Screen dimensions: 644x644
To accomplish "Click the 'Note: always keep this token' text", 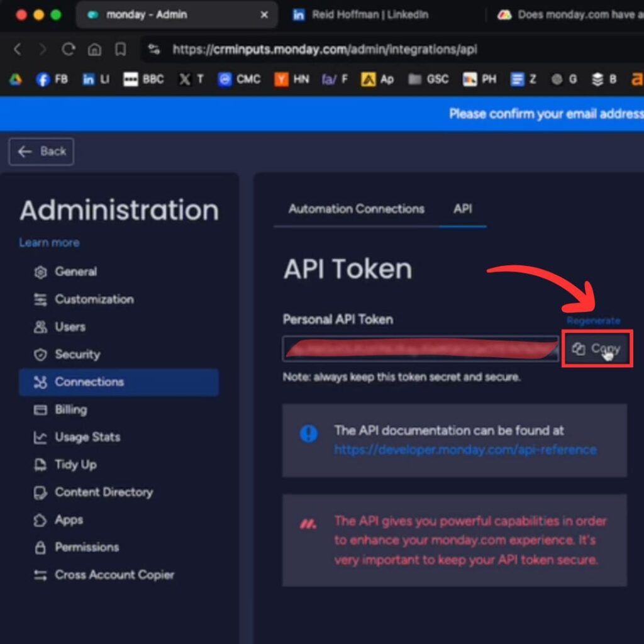I will tap(402, 377).
